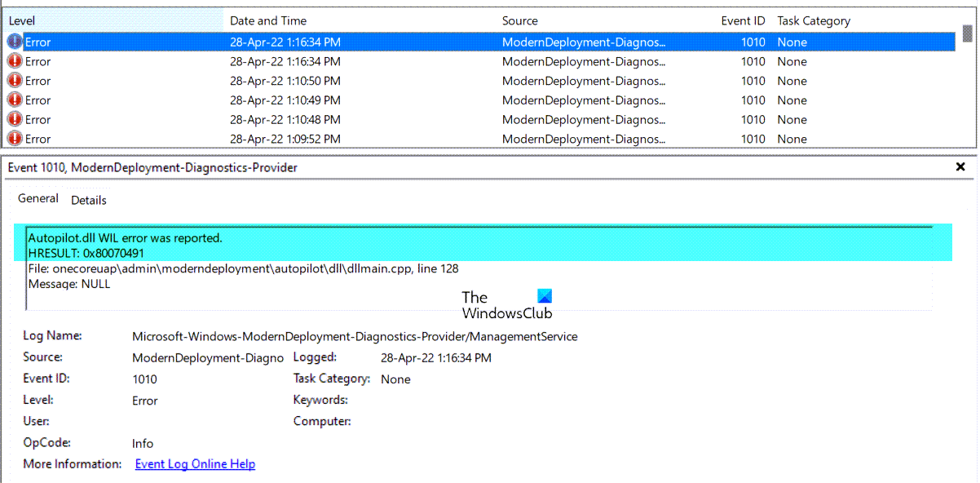Click Source cell of the 1:10:50 PM row
The image size is (980, 483).
pyautogui.click(x=584, y=81)
